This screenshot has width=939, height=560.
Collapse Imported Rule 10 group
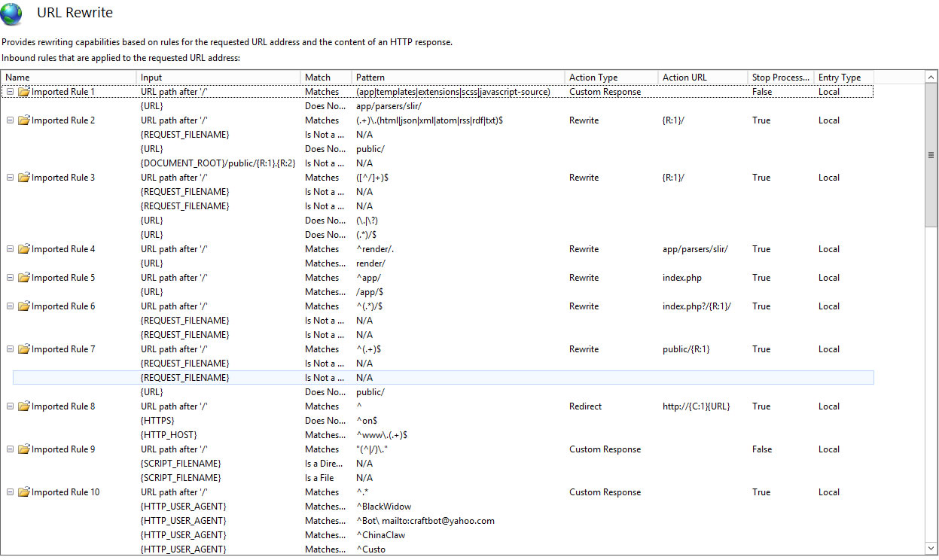click(11, 492)
